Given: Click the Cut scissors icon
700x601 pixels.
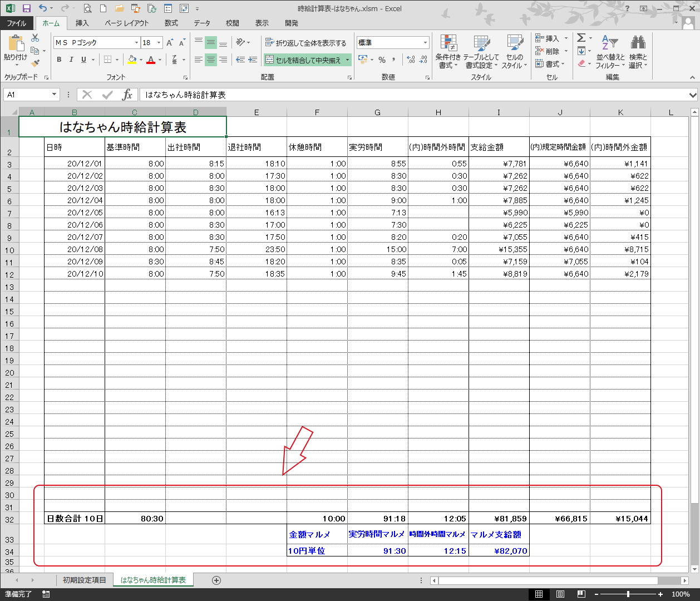Looking at the screenshot, I should [35, 38].
